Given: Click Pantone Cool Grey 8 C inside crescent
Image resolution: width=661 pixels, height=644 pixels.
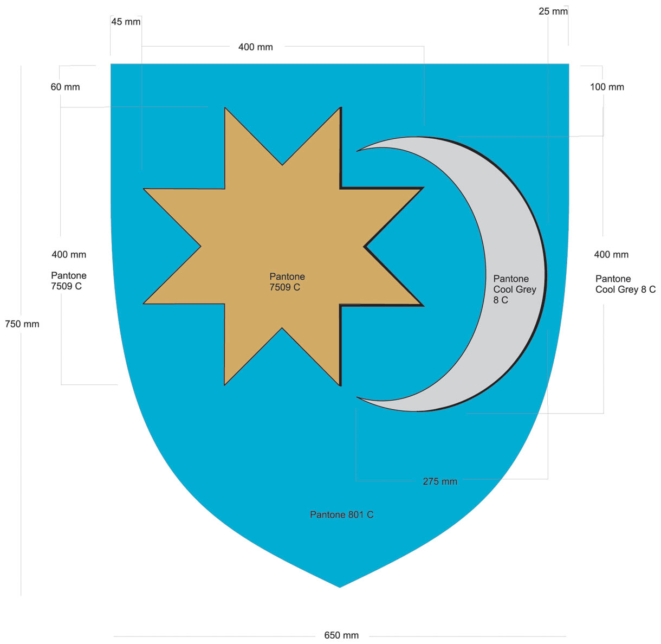Looking at the screenshot, I should coord(514,289).
